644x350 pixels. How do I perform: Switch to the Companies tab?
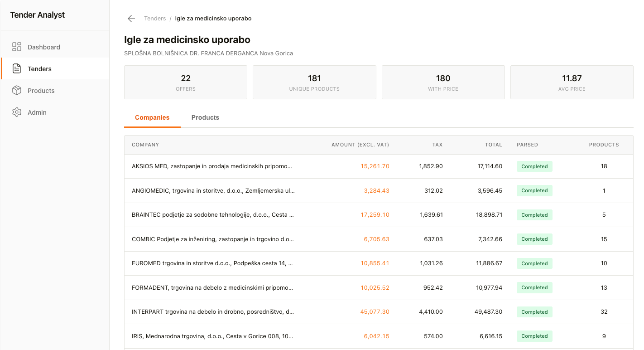point(152,117)
